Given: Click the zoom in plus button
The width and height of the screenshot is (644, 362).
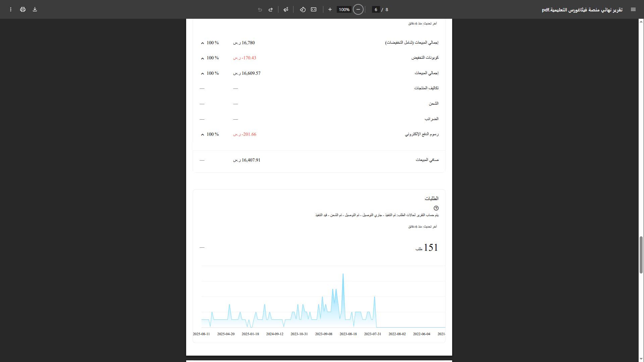Looking at the screenshot, I should [330, 9].
